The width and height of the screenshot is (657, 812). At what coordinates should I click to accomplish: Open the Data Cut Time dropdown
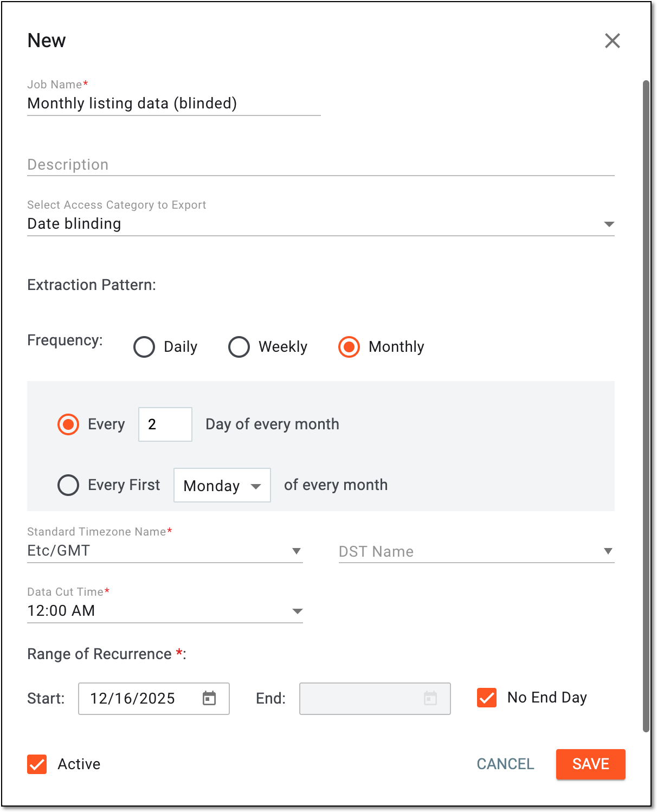click(165, 611)
